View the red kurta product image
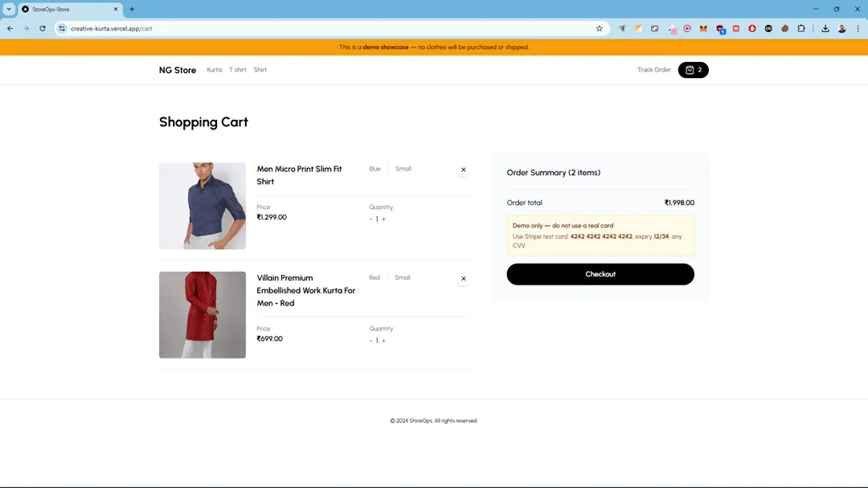Image resolution: width=868 pixels, height=488 pixels. pyautogui.click(x=203, y=314)
